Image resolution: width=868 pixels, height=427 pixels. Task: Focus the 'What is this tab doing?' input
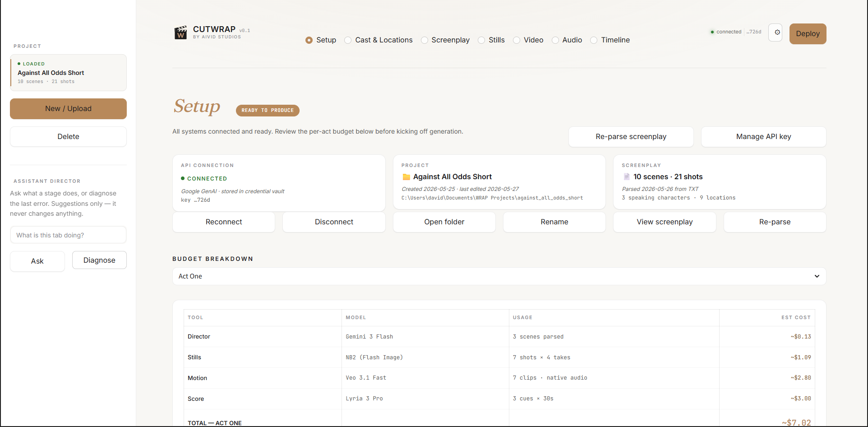click(68, 235)
